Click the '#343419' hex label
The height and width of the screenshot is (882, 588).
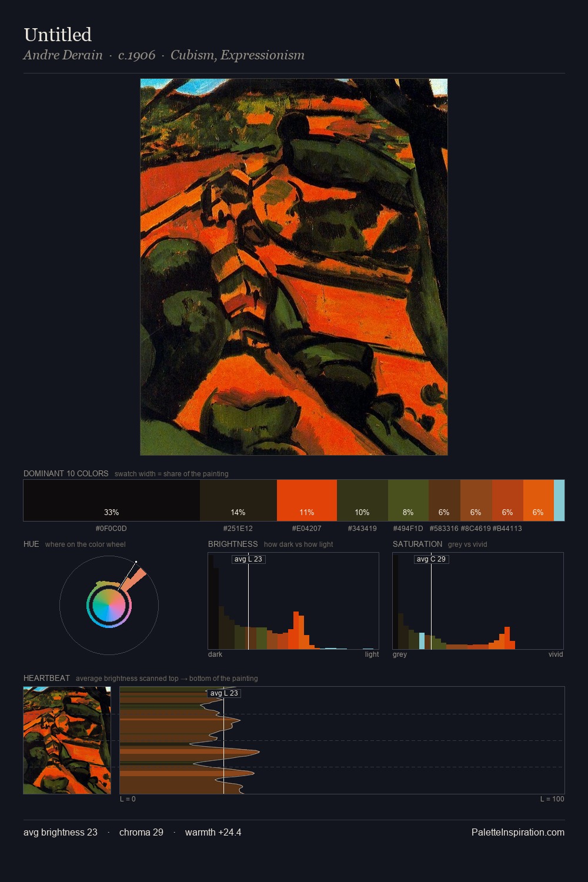pos(362,529)
